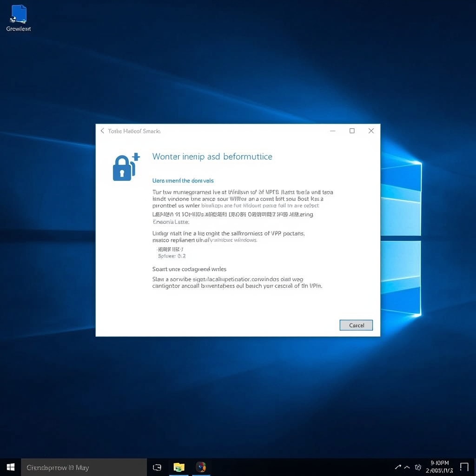Open the Grewleart desktop shortcut
This screenshot has height=476, width=476.
(18, 14)
